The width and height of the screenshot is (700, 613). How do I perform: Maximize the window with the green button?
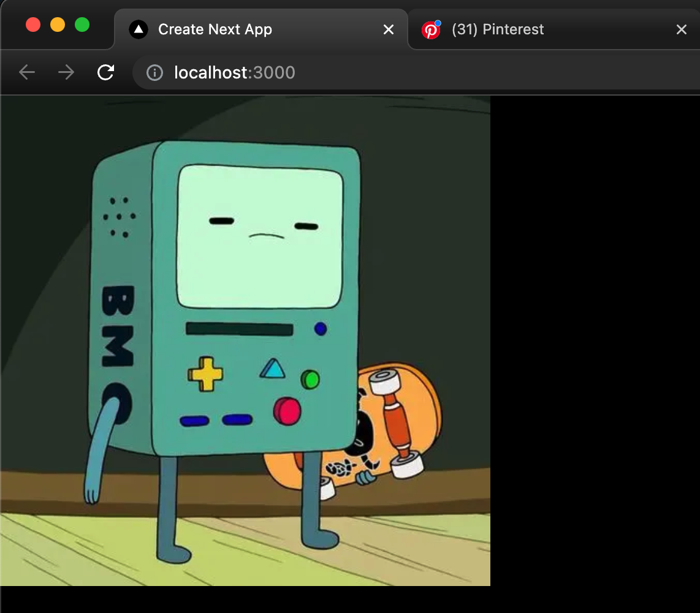pos(82,25)
